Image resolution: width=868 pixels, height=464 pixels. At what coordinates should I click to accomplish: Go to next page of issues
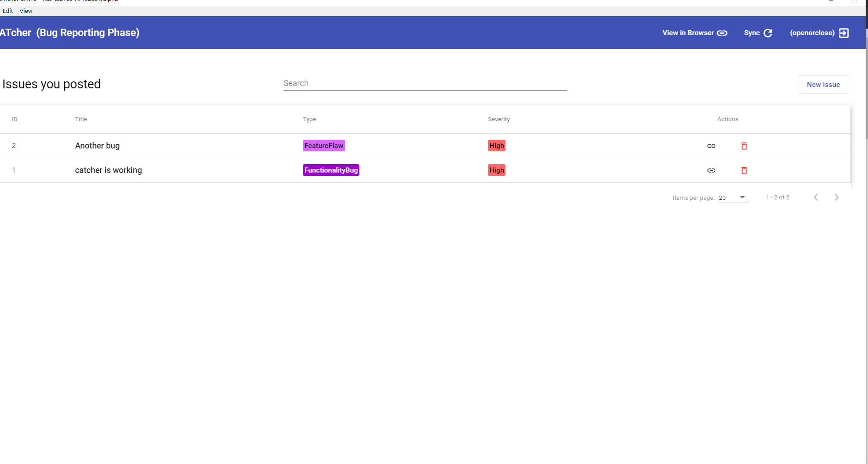837,198
